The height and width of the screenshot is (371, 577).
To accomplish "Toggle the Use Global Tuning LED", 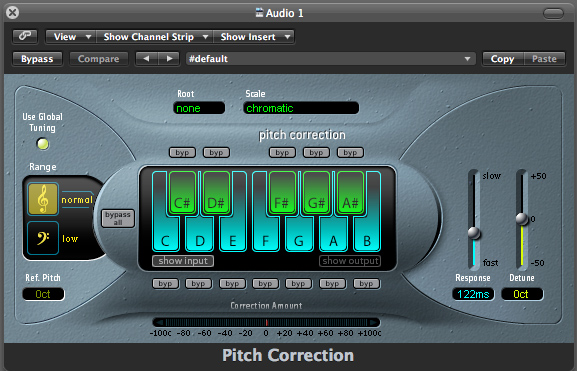I will click(x=43, y=144).
